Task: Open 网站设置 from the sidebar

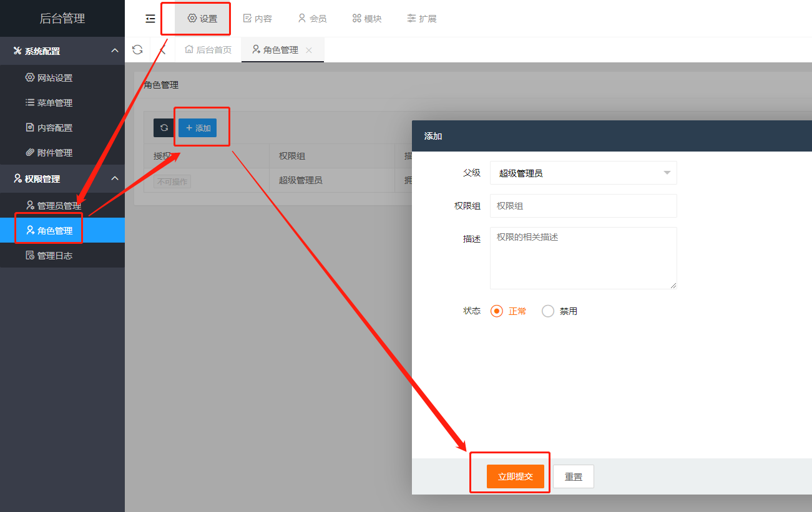Action: [55, 78]
